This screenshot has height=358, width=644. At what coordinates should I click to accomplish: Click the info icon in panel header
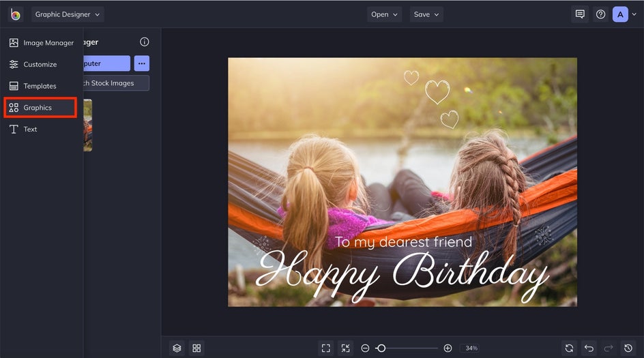click(x=144, y=42)
